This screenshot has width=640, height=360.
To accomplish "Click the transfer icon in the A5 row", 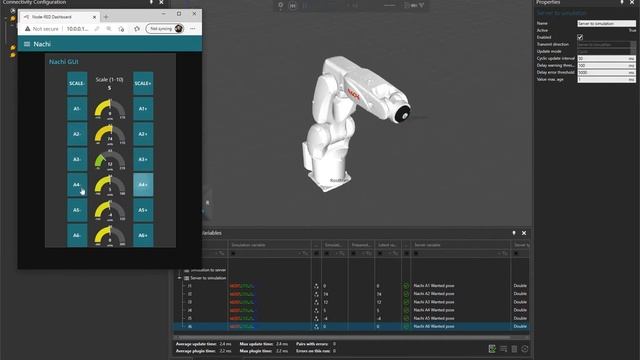I will [316, 318].
